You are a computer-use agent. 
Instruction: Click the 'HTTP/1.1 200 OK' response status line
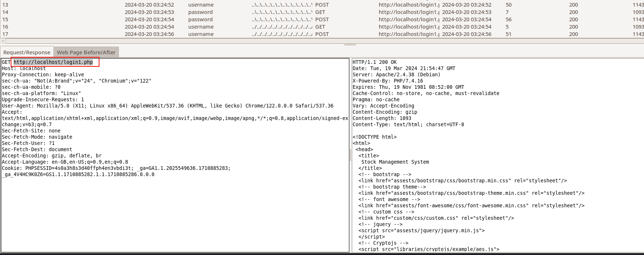click(375, 62)
